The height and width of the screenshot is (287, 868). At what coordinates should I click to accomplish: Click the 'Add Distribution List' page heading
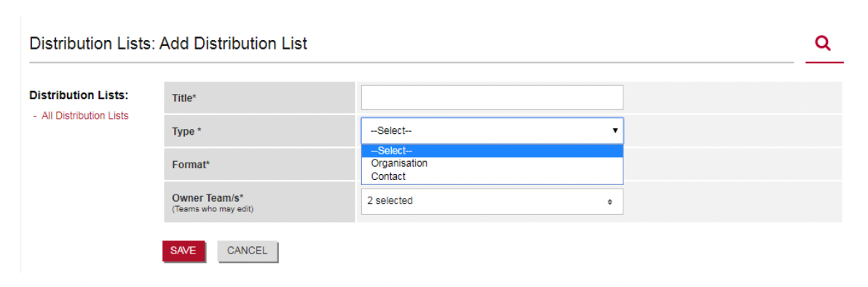(233, 43)
